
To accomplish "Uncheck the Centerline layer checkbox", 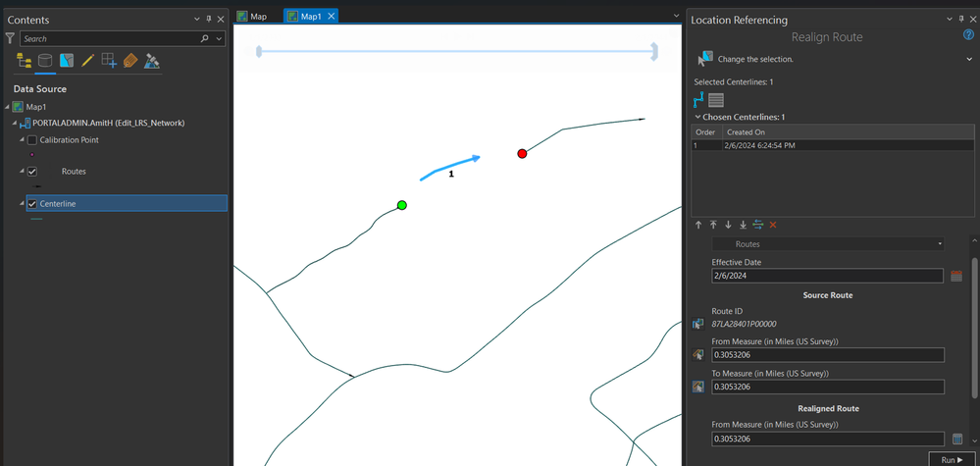I will click(32, 204).
